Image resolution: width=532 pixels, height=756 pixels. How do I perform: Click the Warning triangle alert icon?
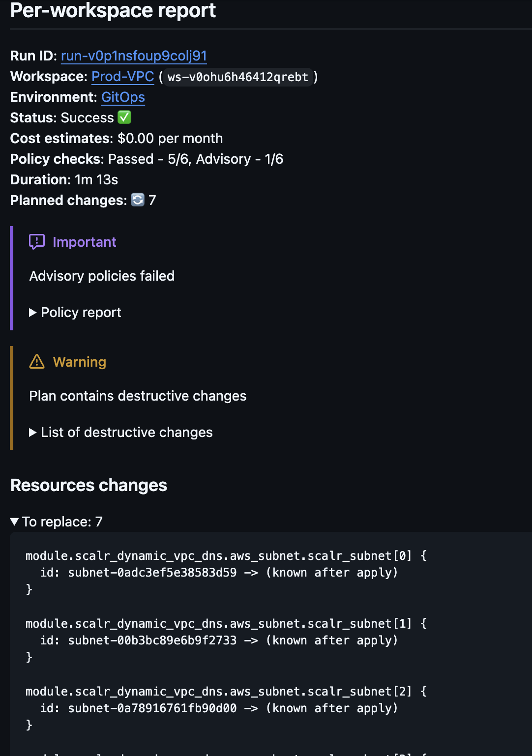pyautogui.click(x=37, y=362)
